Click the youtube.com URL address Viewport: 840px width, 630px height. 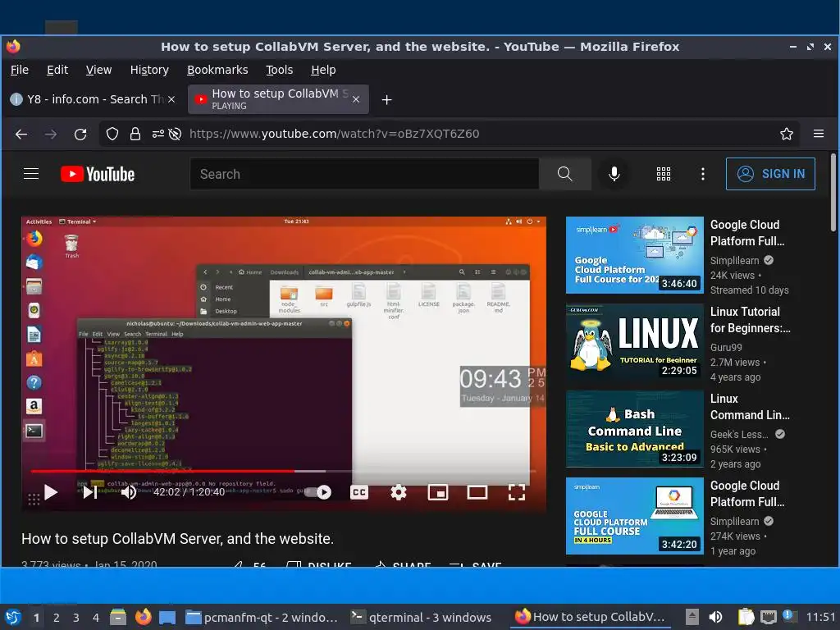335,134
